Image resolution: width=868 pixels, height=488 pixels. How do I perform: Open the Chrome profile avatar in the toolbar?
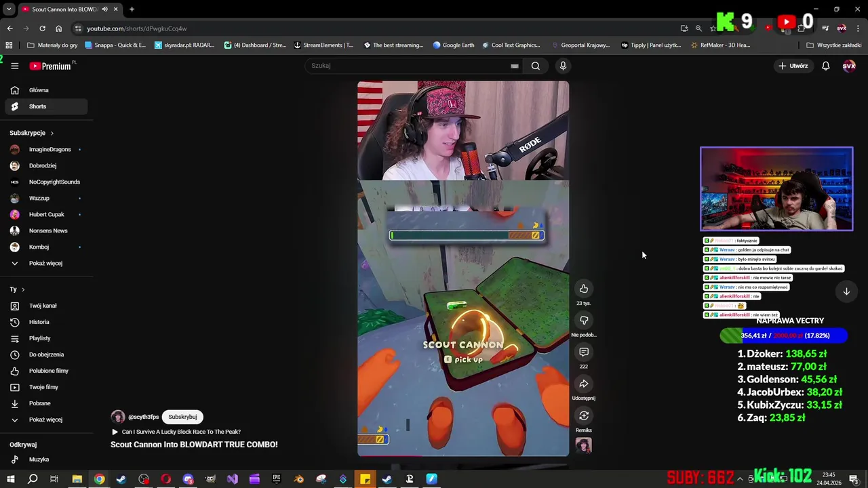[842, 28]
